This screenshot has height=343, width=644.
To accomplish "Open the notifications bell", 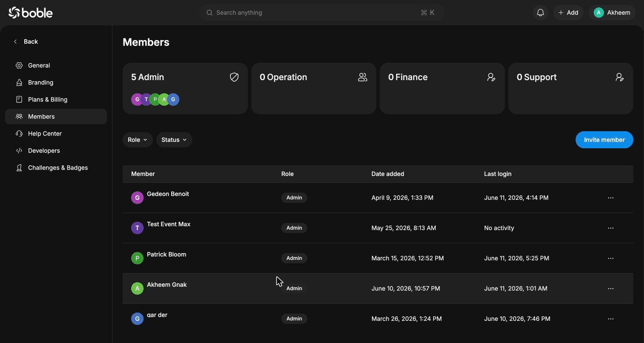I will coord(540,13).
